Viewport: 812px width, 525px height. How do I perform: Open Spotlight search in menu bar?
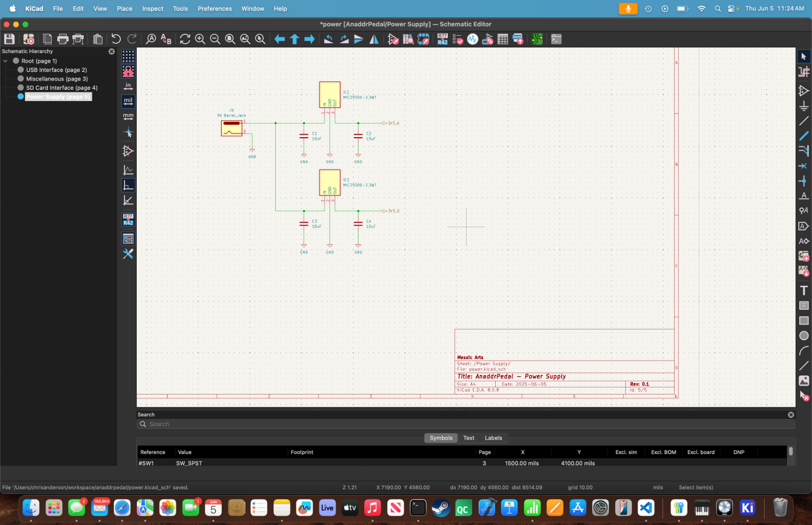[x=718, y=9]
